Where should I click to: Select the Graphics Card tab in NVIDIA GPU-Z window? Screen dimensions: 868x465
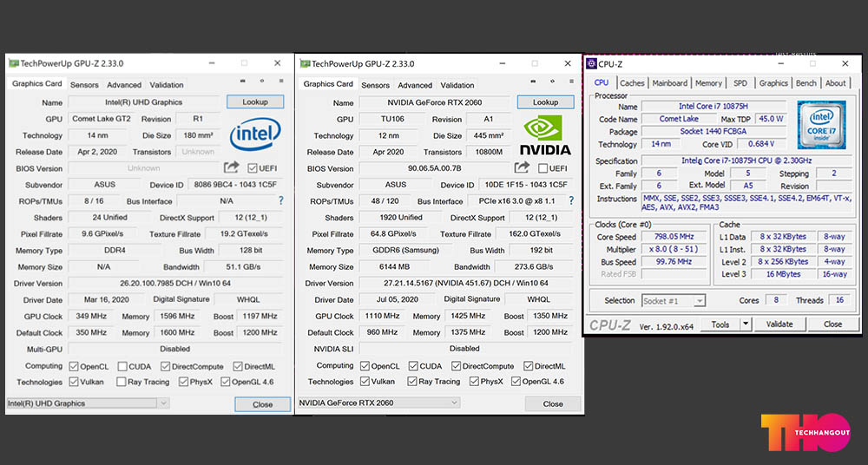[328, 84]
